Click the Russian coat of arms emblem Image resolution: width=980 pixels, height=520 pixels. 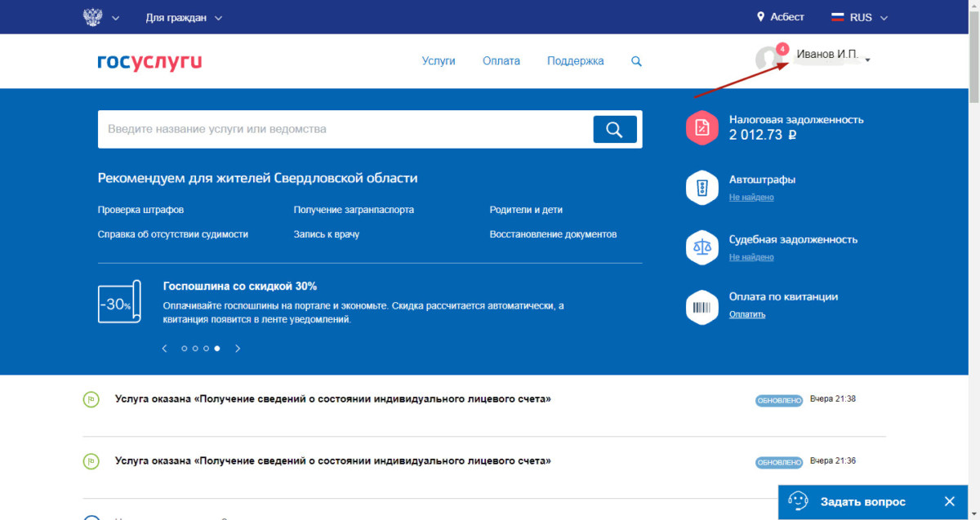tap(92, 17)
